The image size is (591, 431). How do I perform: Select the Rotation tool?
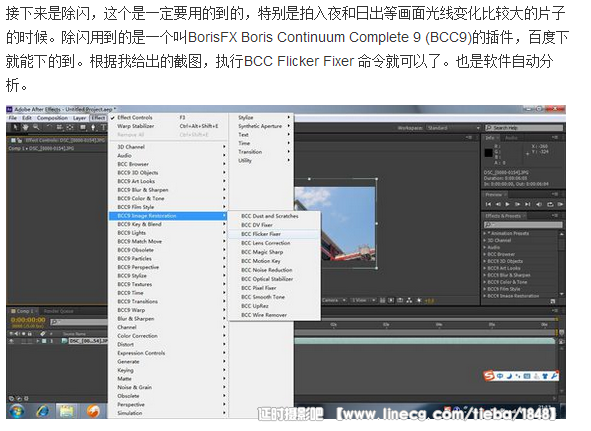click(49, 127)
